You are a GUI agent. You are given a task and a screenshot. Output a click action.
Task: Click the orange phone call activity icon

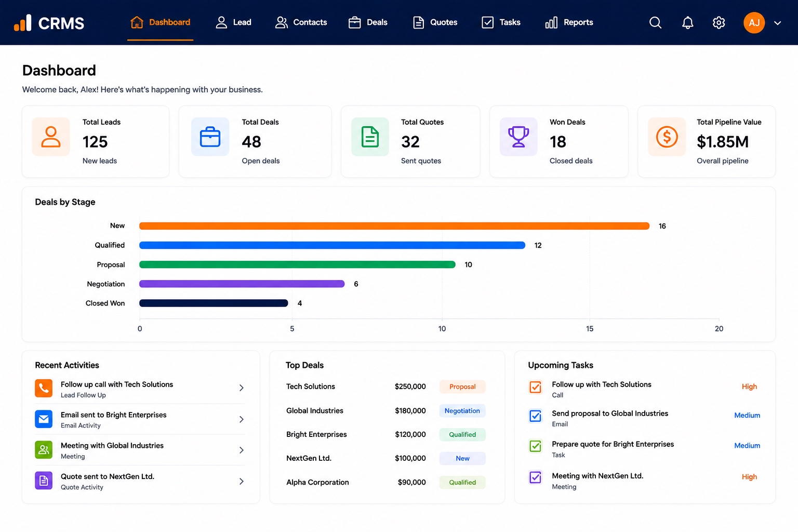click(44, 388)
